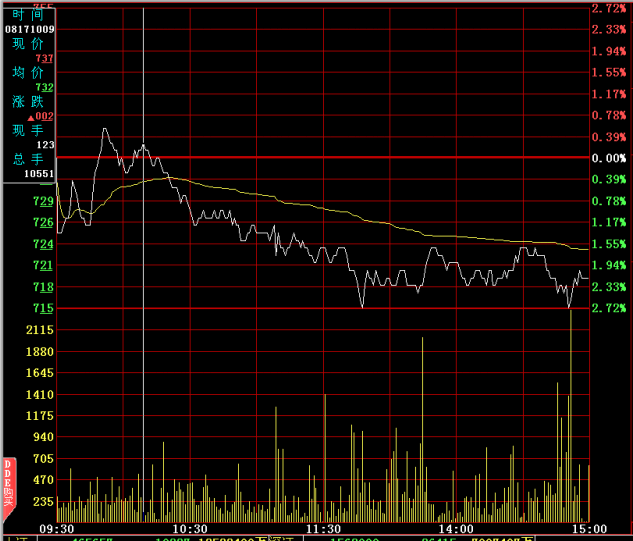Click the 14:00 time axis label
Viewport: 633px width, 541px height.
coord(456,528)
